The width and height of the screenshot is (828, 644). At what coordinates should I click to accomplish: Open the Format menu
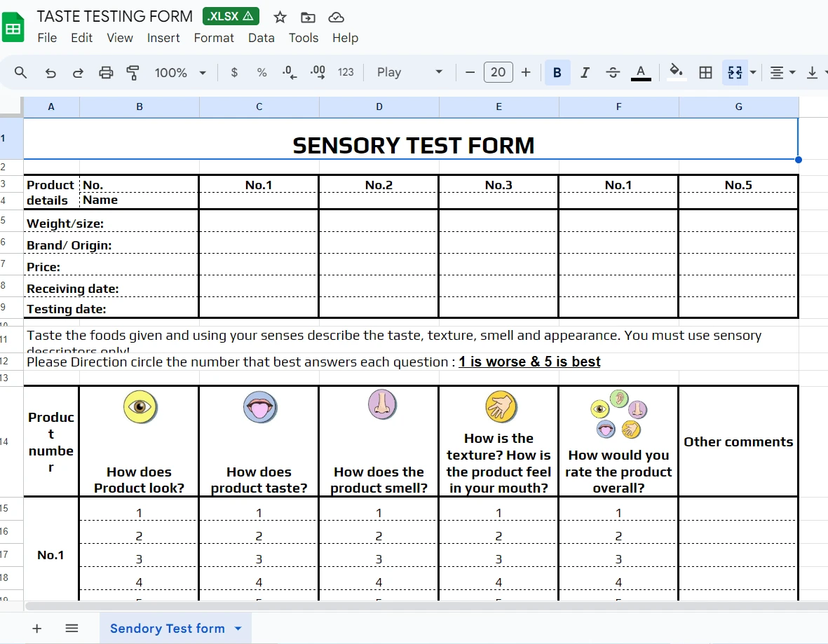tap(213, 38)
